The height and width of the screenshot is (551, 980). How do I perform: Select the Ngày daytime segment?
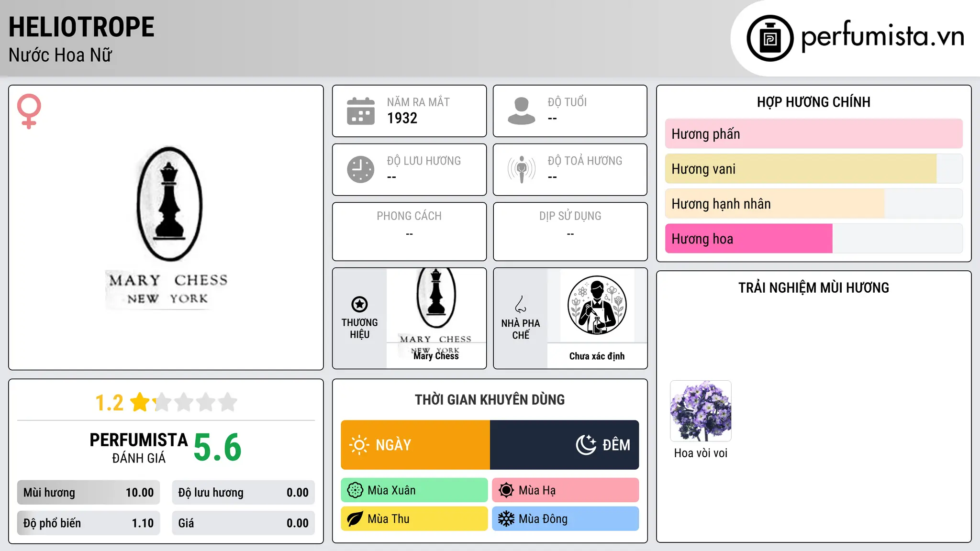[415, 445]
